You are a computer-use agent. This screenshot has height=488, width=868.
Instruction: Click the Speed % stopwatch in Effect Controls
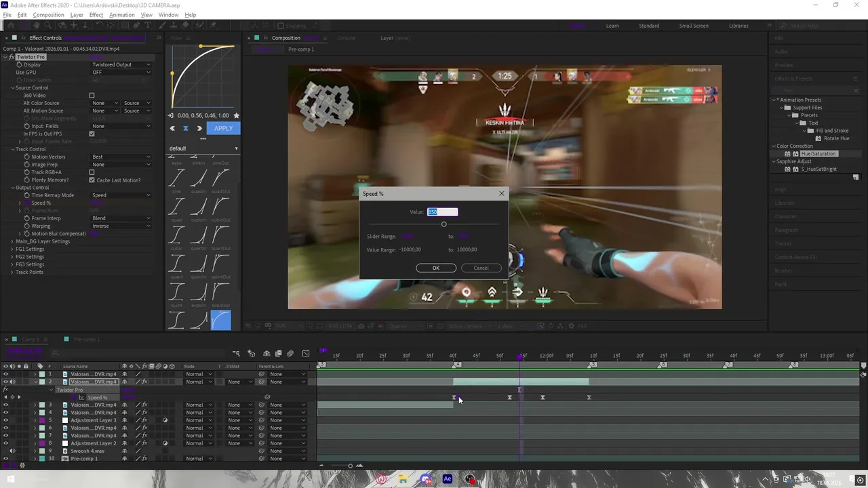27,203
